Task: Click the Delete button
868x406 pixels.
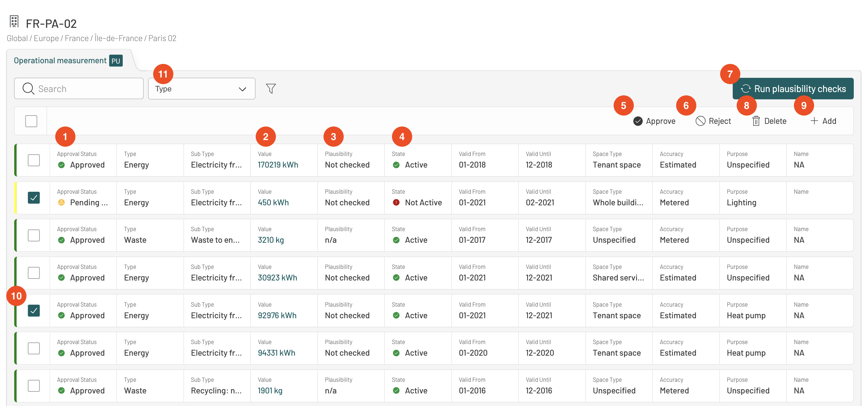Action: (x=769, y=121)
